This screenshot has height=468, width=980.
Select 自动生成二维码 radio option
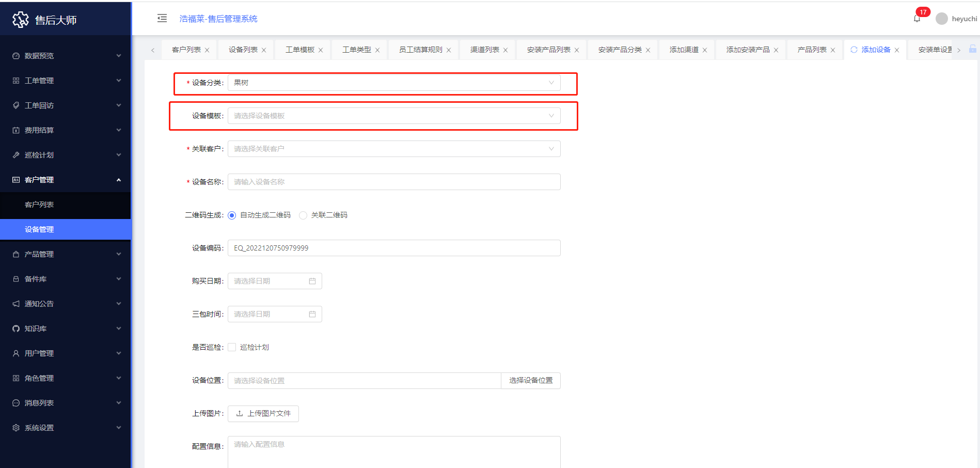coord(232,215)
